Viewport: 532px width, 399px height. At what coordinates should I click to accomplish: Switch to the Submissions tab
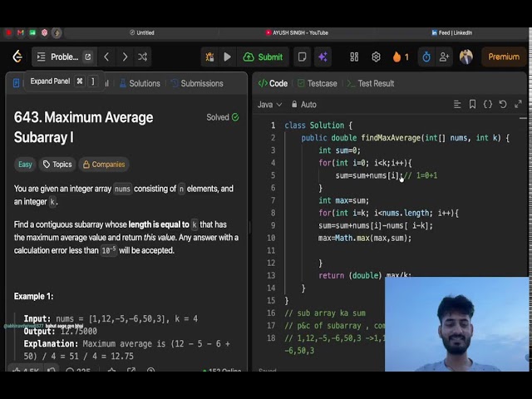tap(197, 83)
